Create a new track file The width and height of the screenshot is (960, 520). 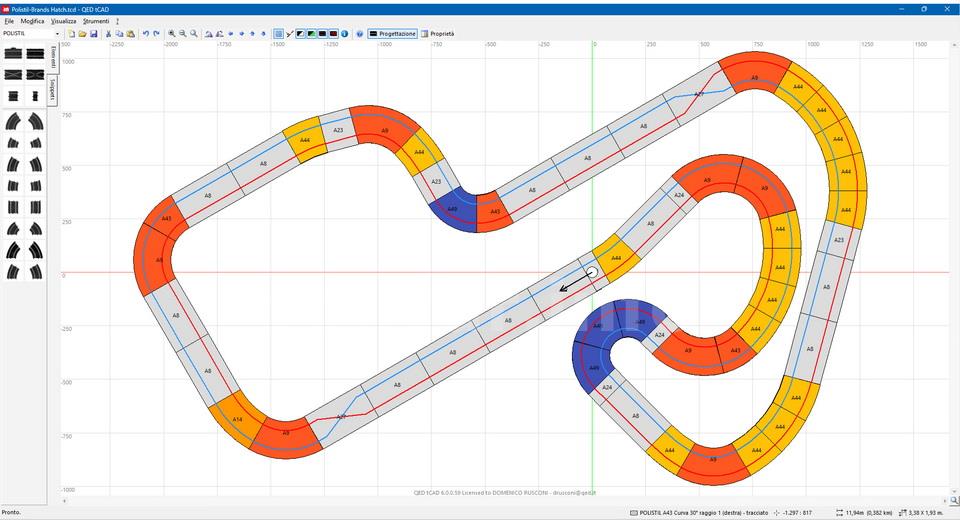72,34
